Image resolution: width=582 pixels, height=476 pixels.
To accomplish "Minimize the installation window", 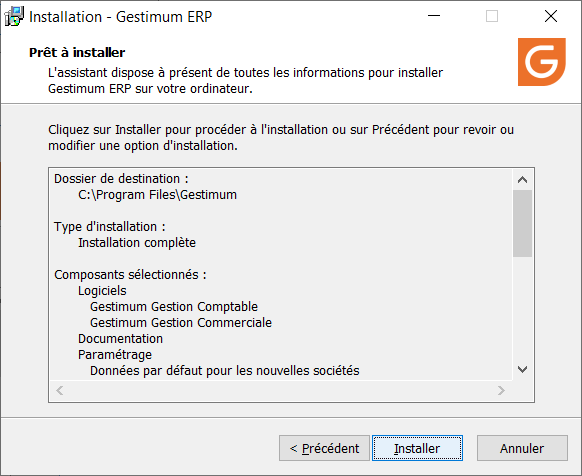I will (x=434, y=16).
